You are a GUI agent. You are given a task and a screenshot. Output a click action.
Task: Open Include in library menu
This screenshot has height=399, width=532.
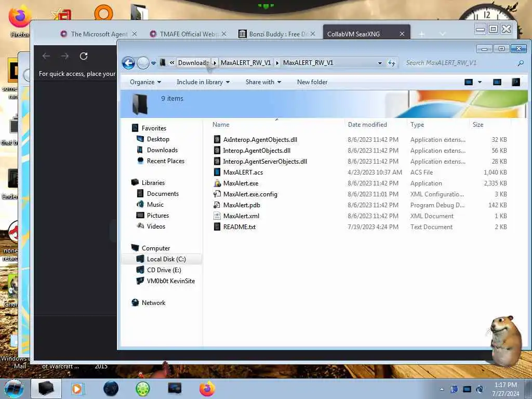[203, 82]
